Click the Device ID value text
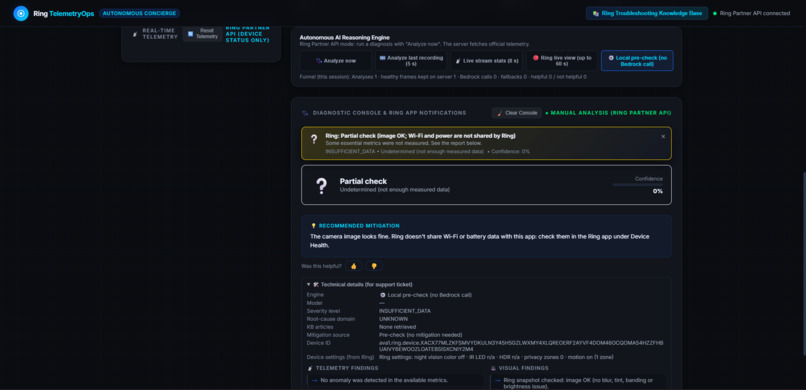This screenshot has height=390, width=806. pyautogui.click(x=520, y=346)
